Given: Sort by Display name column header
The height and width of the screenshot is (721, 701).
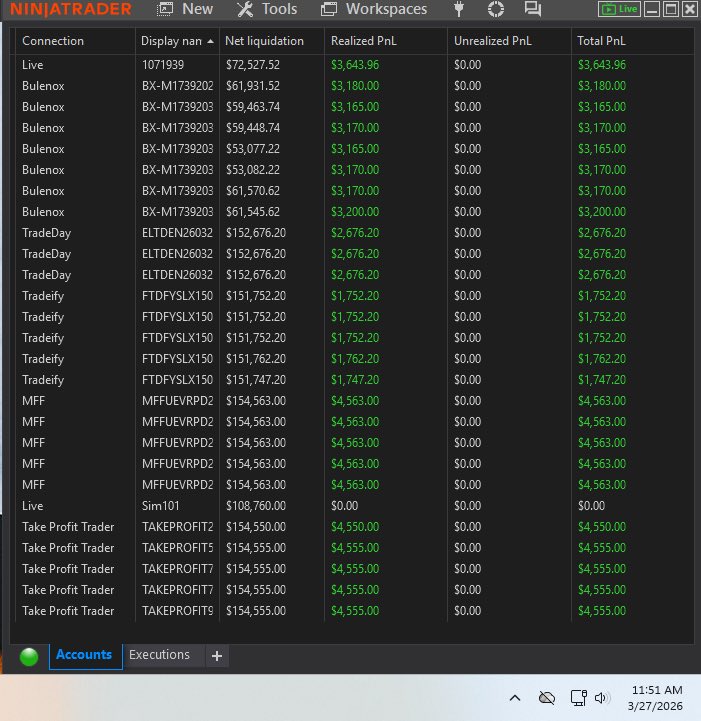Looking at the screenshot, I should [x=177, y=41].
